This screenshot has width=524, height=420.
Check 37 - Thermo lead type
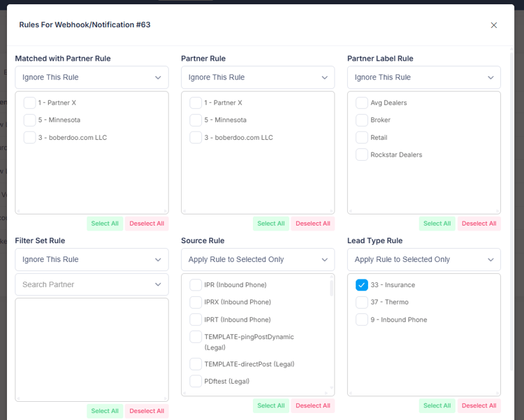[362, 303]
